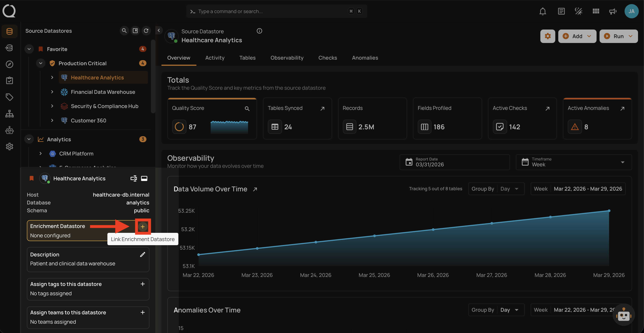
Task: Open the Timeframe Week dropdown
Action: 574,162
